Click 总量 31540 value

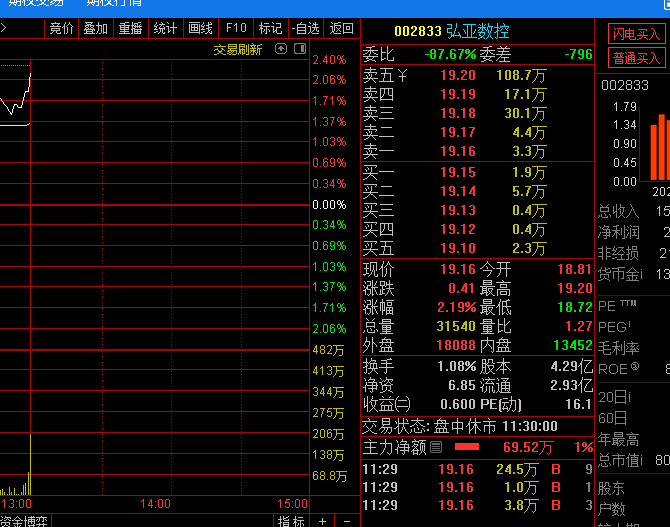(x=456, y=327)
